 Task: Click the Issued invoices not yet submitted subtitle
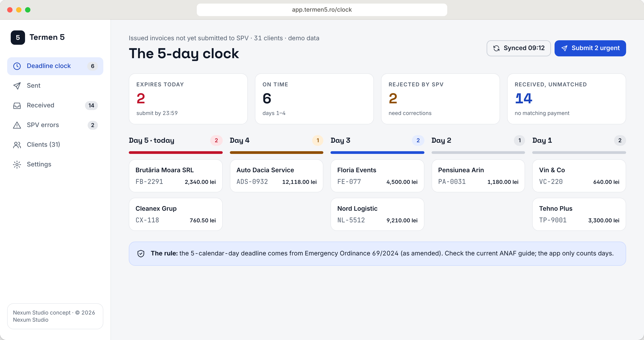(x=224, y=38)
